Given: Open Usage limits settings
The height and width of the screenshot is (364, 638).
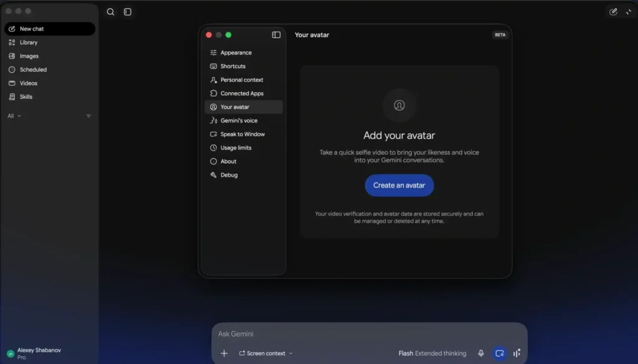Looking at the screenshot, I should point(244,148).
